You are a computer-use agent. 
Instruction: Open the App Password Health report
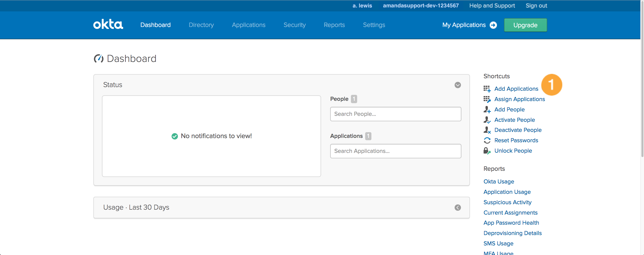(x=511, y=223)
